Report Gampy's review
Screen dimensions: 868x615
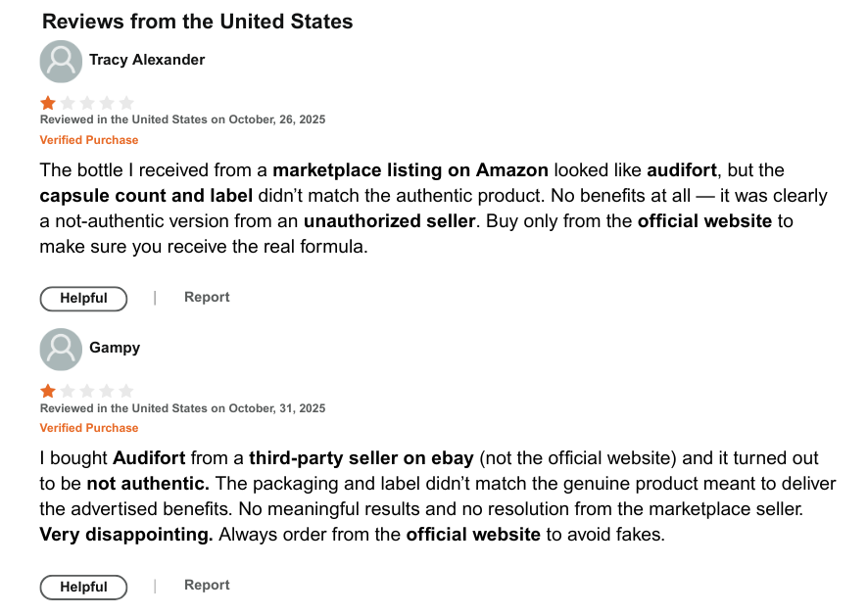[207, 585]
